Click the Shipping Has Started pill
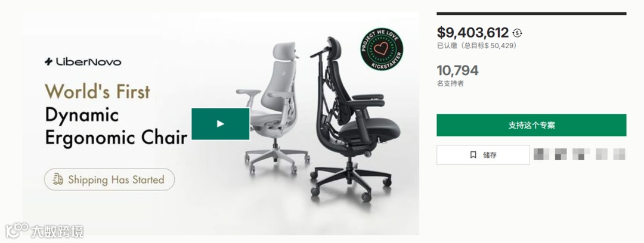 (109, 179)
